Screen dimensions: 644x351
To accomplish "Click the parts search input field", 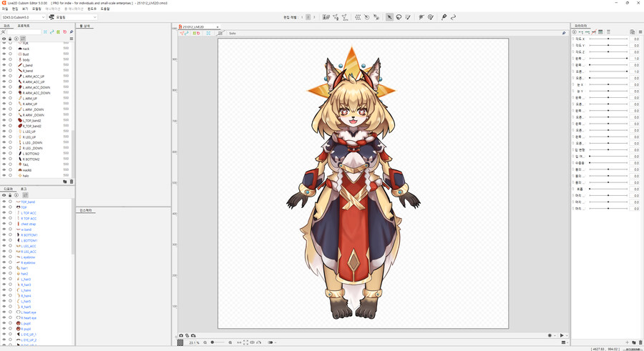I will [23, 32].
